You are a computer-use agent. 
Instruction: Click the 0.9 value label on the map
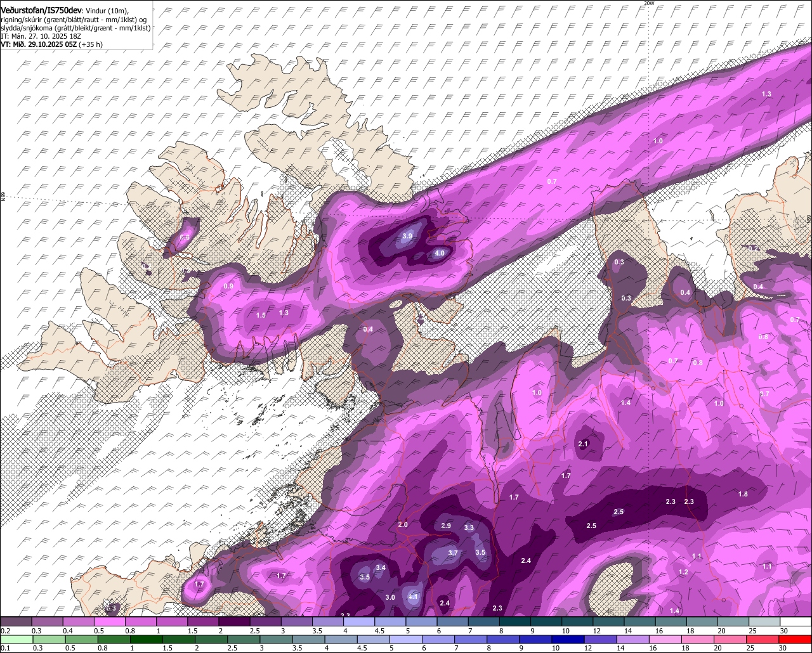coord(228,287)
